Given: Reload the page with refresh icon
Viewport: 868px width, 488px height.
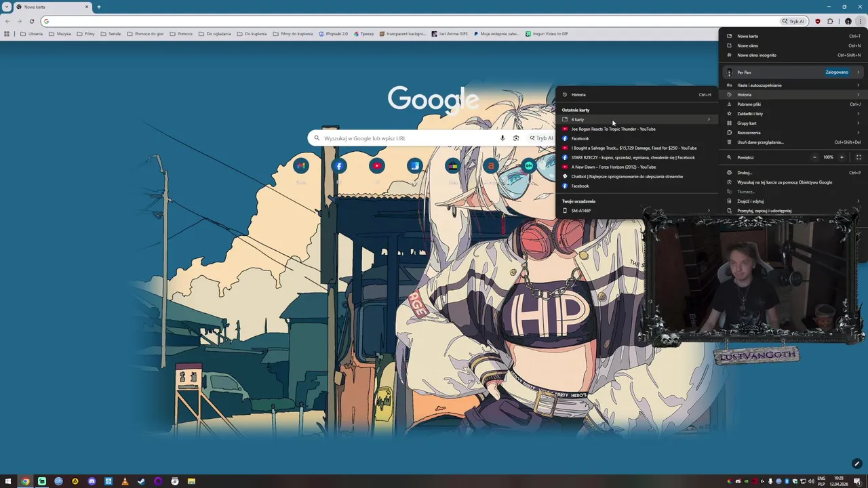Looking at the screenshot, I should [31, 21].
